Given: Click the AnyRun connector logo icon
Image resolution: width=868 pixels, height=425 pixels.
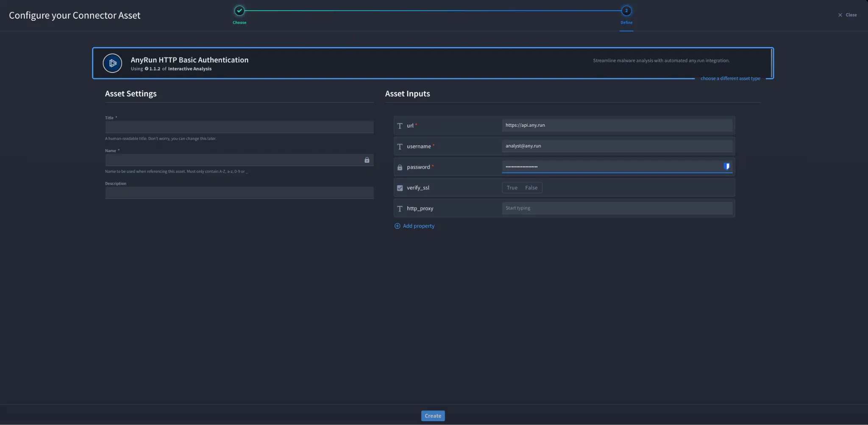Looking at the screenshot, I should click(112, 63).
